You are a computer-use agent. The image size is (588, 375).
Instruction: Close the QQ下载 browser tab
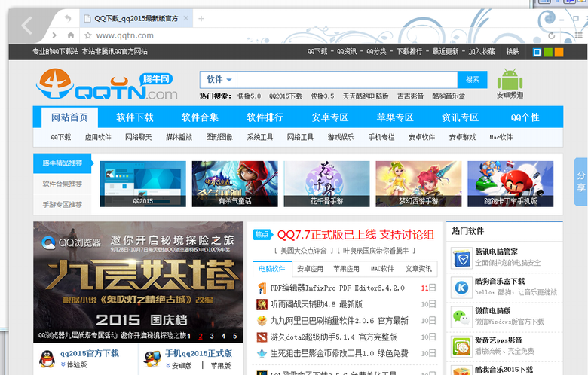tap(186, 18)
